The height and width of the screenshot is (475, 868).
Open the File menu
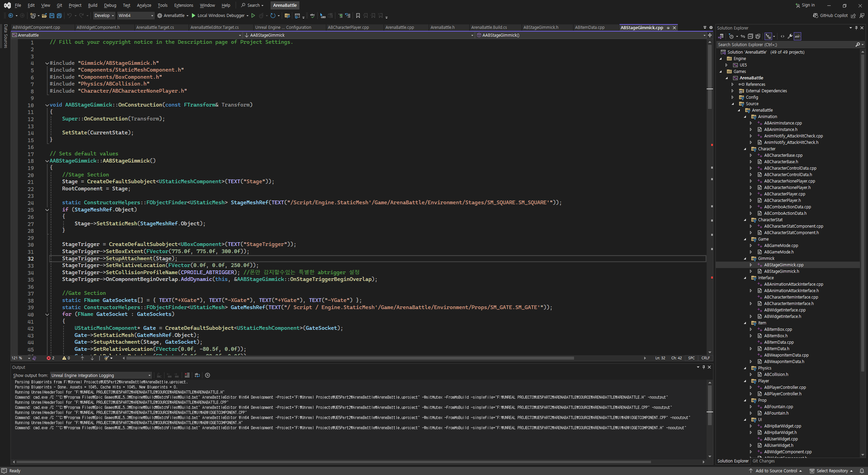click(x=18, y=5)
